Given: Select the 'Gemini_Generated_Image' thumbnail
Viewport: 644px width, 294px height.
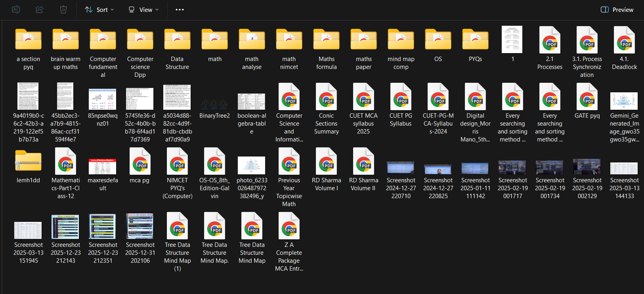Looking at the screenshot, I should pos(624,101).
